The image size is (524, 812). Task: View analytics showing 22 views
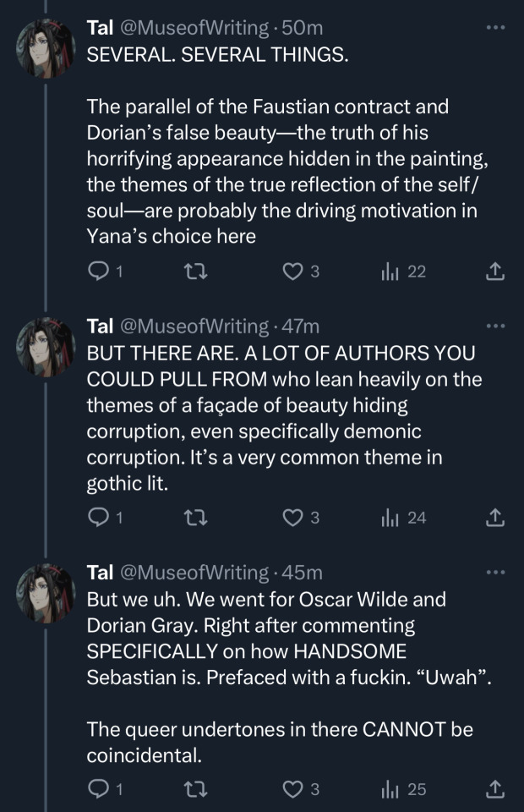403,272
